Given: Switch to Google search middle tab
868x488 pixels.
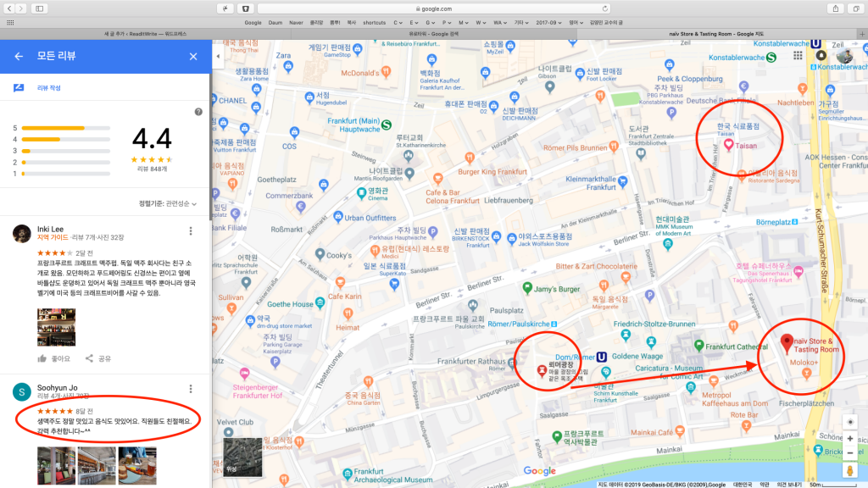Looking at the screenshot, I should coord(433,34).
